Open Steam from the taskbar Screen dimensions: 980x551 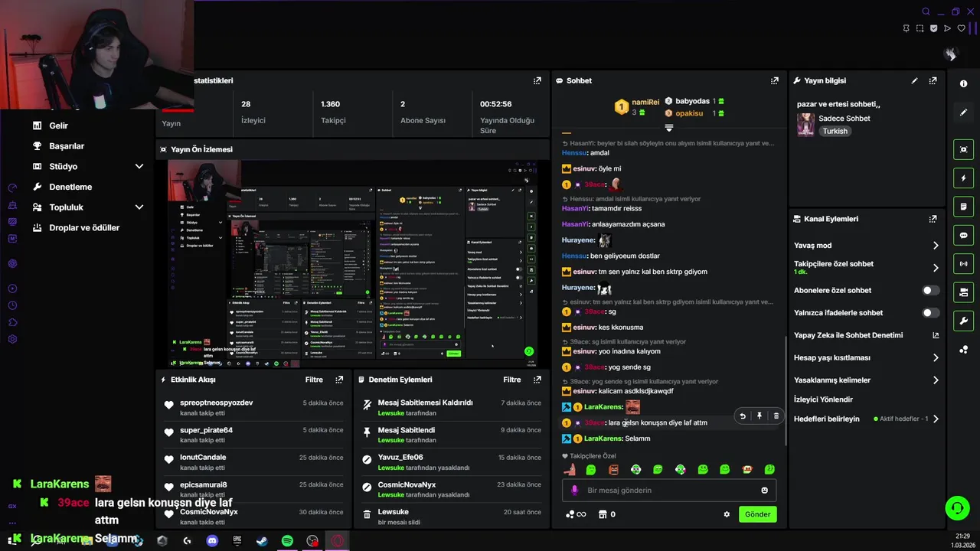coord(262,541)
